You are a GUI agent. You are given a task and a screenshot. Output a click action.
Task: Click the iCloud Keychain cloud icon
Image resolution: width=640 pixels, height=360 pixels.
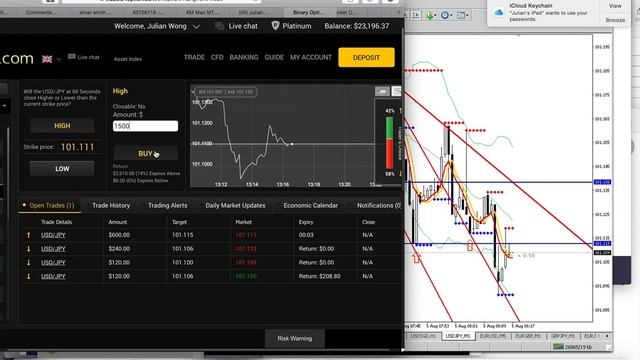tap(498, 13)
